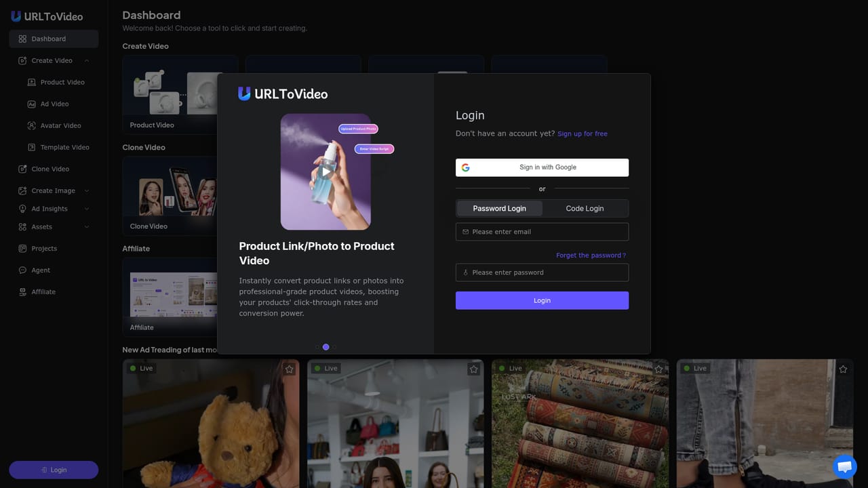868x488 pixels.
Task: Switch to Password Login tab
Action: tap(499, 208)
